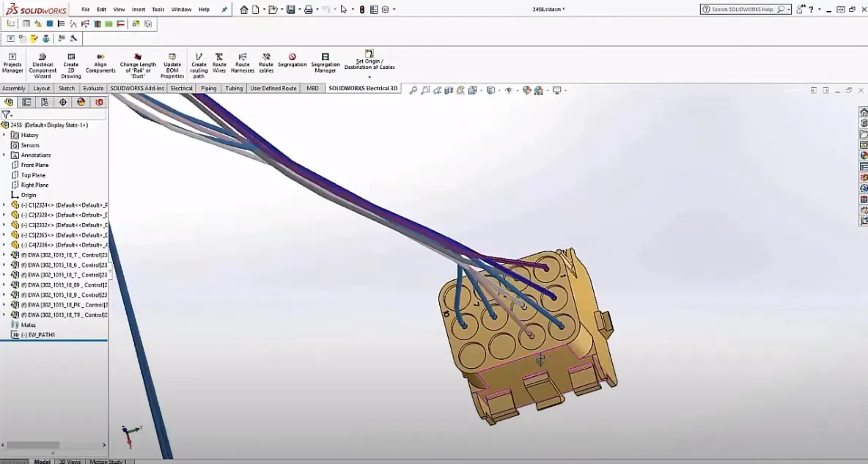Click Create 2D Drawing
Viewport: 868px width, 464px height.
coord(71,65)
